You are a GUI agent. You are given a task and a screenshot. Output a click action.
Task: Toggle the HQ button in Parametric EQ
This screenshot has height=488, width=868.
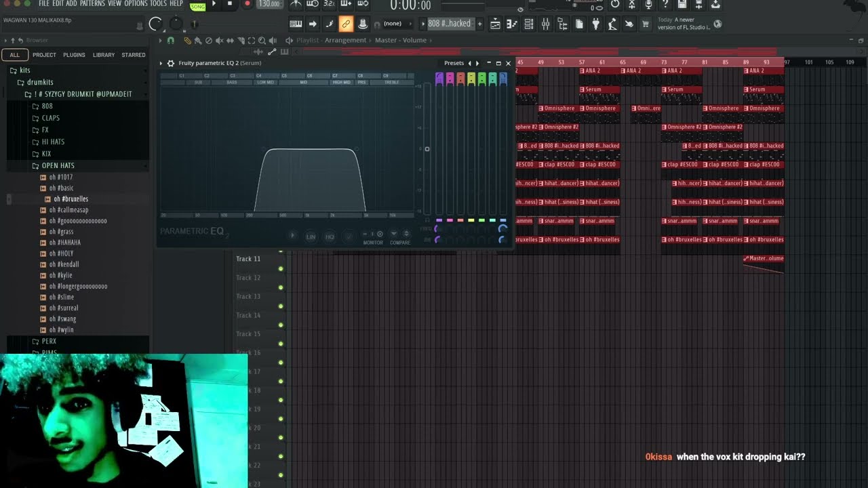coord(330,237)
